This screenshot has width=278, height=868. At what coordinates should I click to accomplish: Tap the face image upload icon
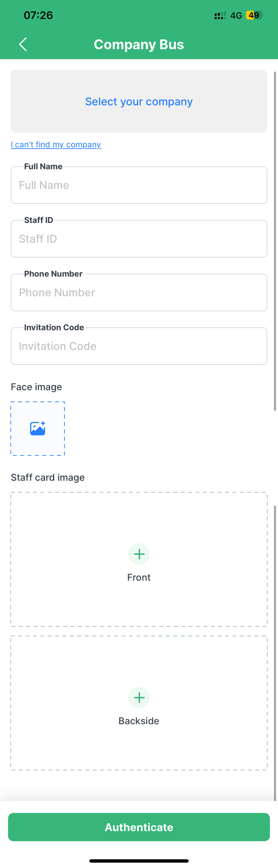click(37, 428)
